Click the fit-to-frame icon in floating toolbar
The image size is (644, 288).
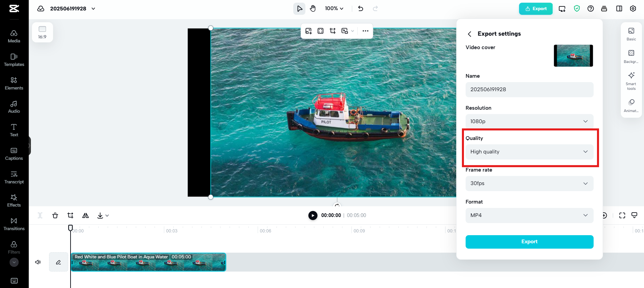click(x=320, y=31)
